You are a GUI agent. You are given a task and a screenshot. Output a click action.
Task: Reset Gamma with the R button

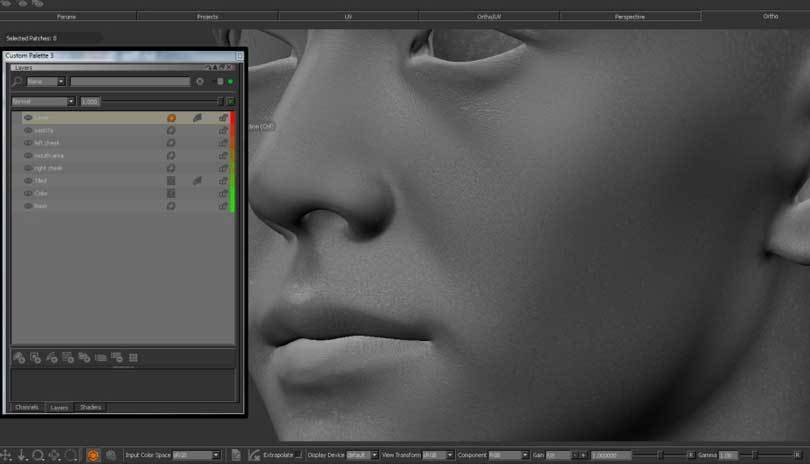[798, 455]
